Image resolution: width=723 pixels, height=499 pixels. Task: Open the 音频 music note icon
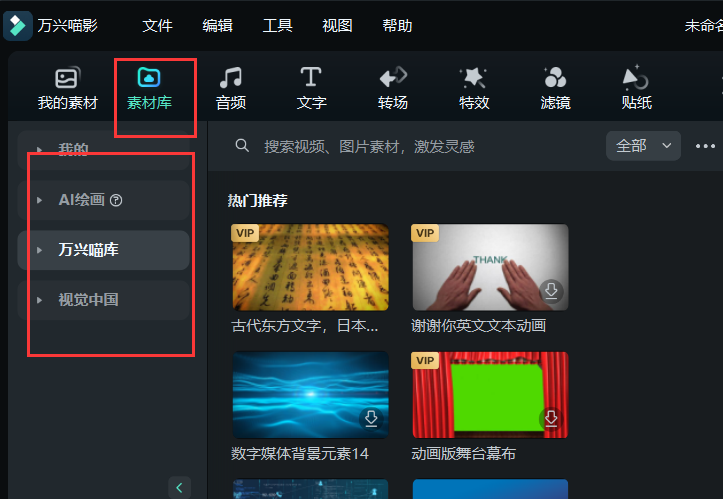point(231,77)
